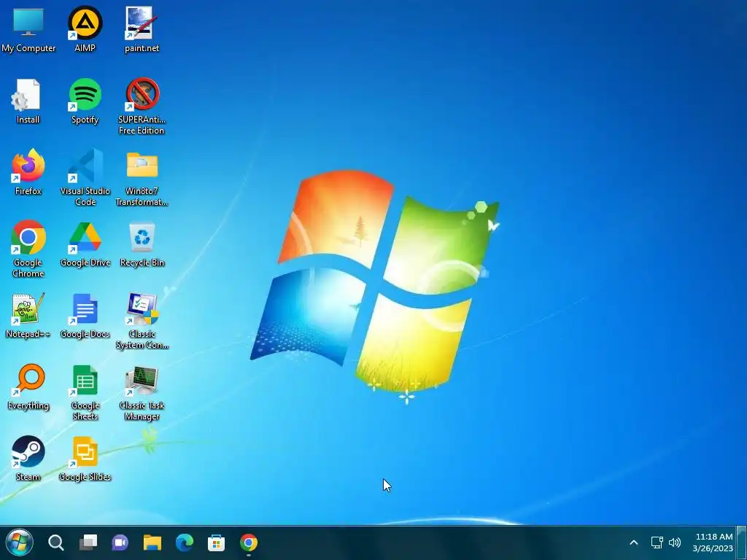The width and height of the screenshot is (747, 560).
Task: Switch to Chrome on the taskbar
Action: coord(249,542)
